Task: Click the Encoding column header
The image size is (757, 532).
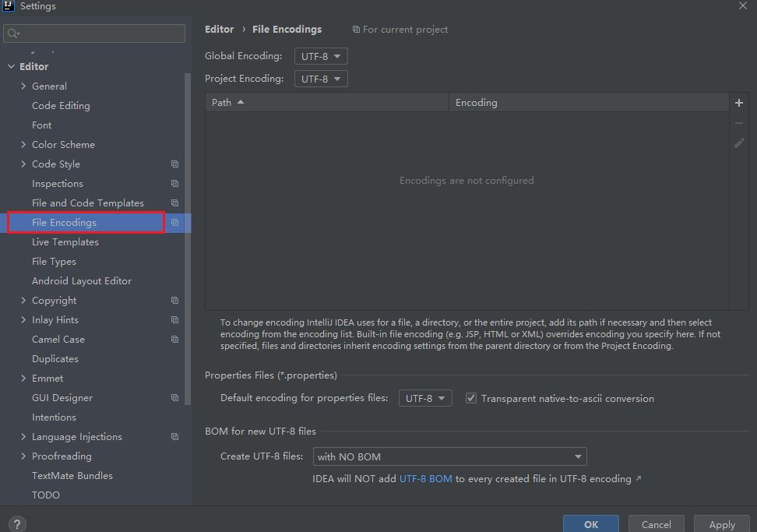Action: (x=589, y=102)
